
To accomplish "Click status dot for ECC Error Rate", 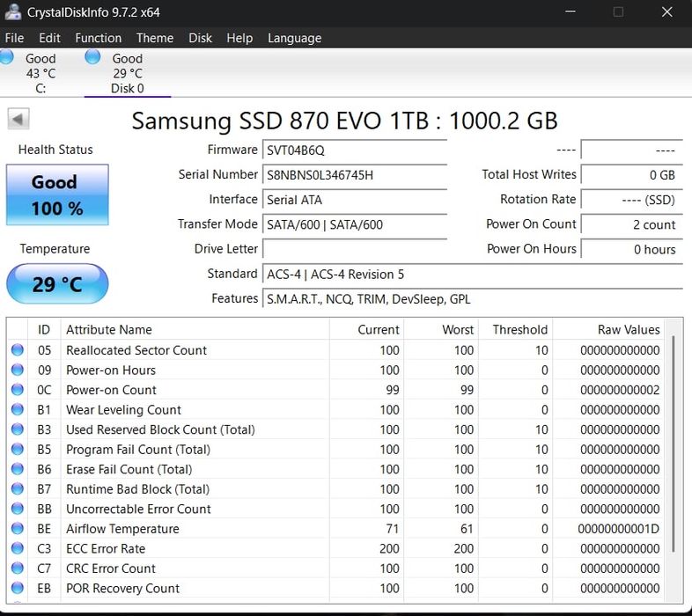I will 18,548.
